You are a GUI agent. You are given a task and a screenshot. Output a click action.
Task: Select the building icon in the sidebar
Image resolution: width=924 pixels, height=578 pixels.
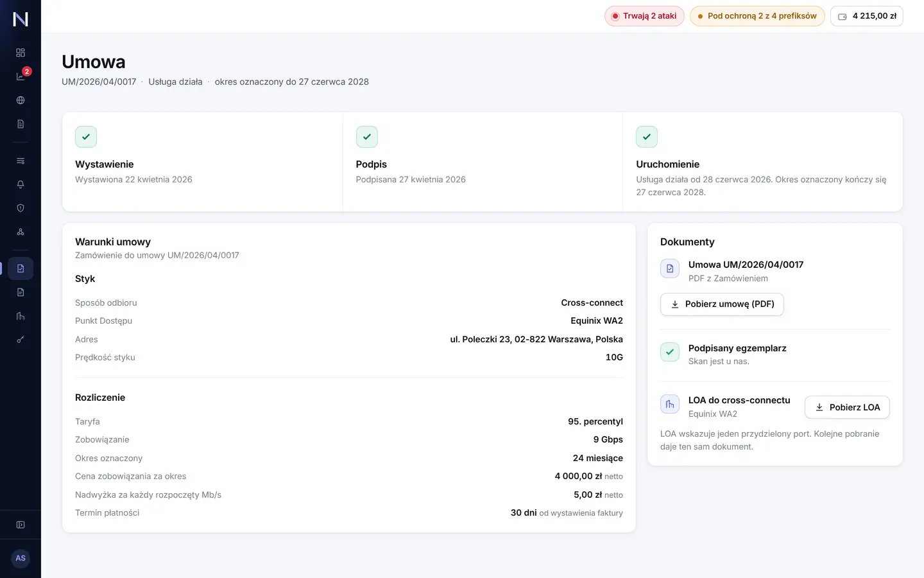click(x=21, y=316)
